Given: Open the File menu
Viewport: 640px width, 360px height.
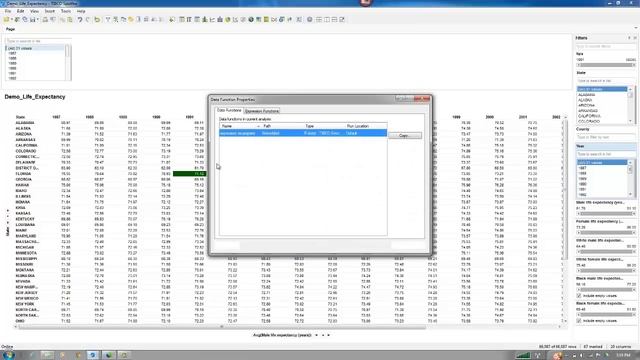Looking at the screenshot, I should tap(8, 11).
